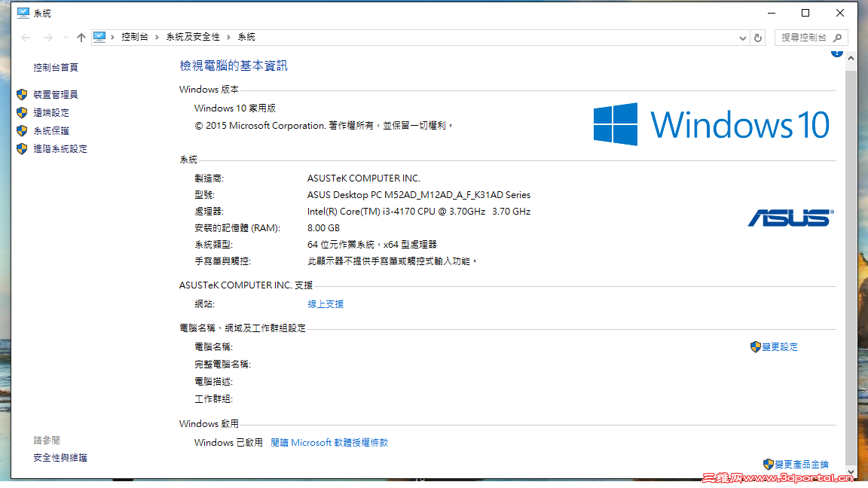Click the Back navigation arrow
The height and width of the screenshot is (488, 868).
(26, 38)
